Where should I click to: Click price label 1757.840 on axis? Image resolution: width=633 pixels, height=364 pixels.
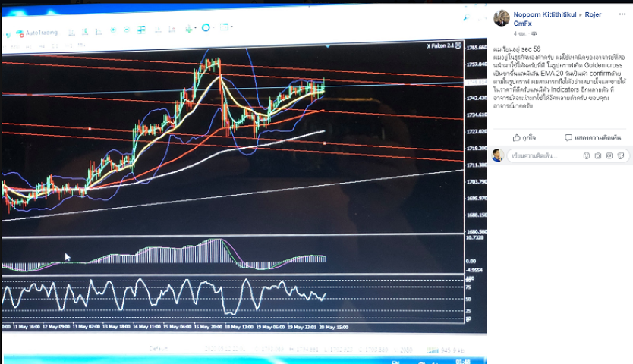pyautogui.click(x=477, y=64)
